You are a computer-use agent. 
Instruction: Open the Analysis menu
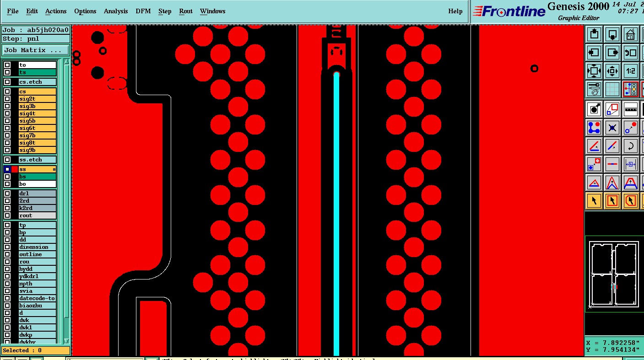pos(116,11)
